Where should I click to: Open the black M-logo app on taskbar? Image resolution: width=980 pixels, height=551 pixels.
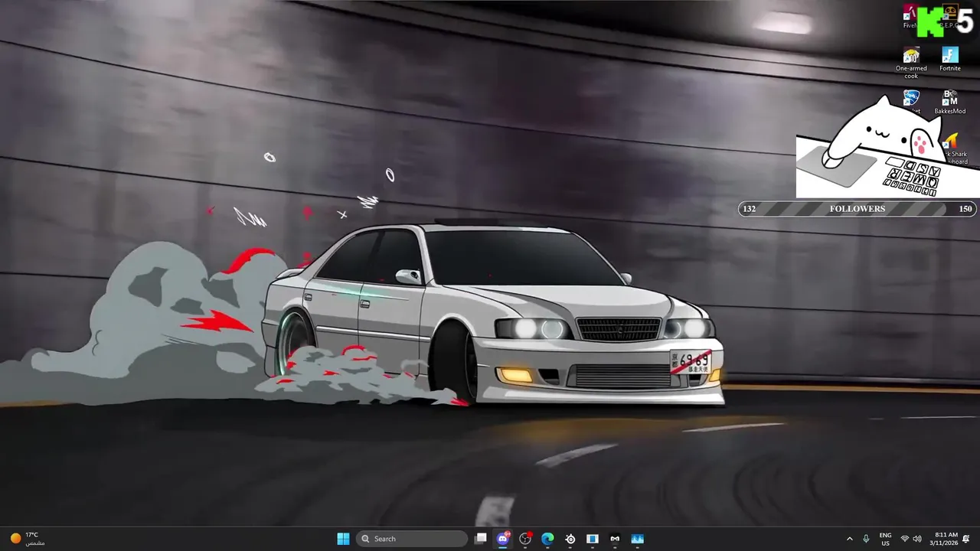click(615, 539)
